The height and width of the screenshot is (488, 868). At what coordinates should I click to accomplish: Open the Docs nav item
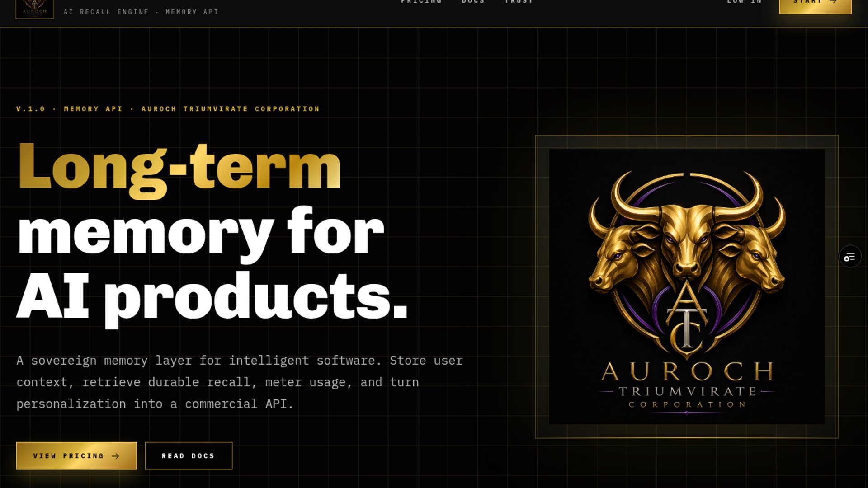(473, 2)
